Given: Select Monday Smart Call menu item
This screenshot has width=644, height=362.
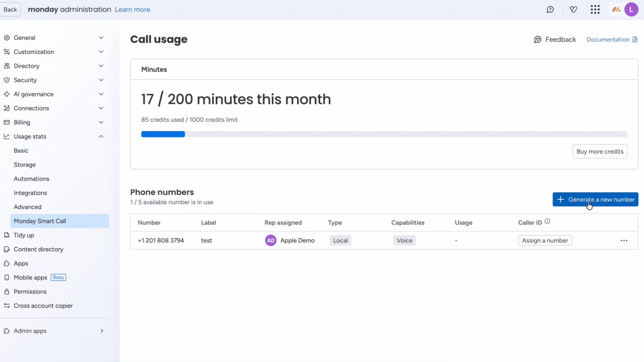Looking at the screenshot, I should 60,221.
